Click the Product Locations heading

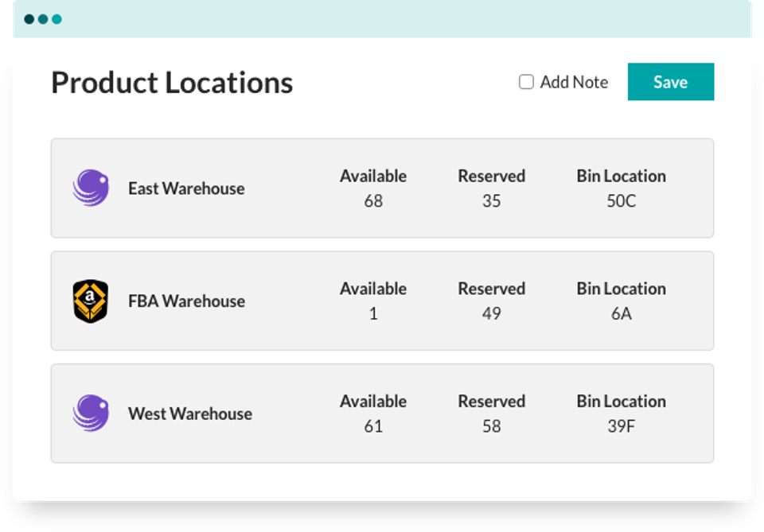tap(172, 83)
